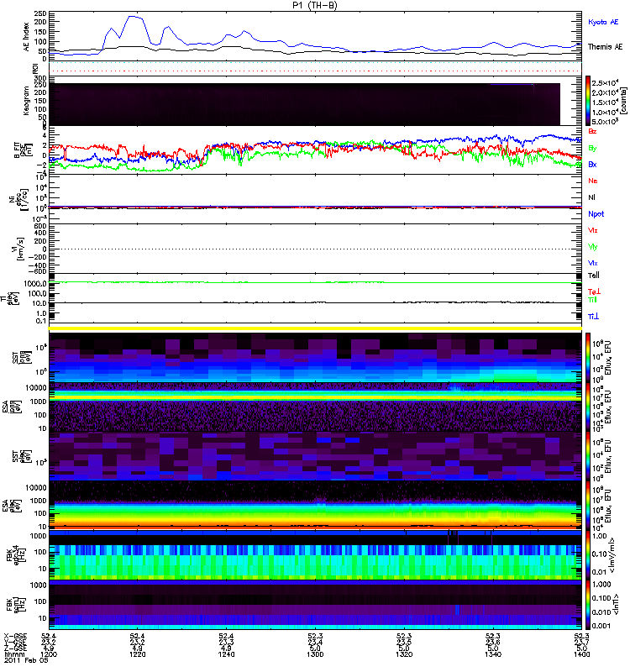Pick the Npot density legend label
The image size is (630, 672).
coord(596,213)
